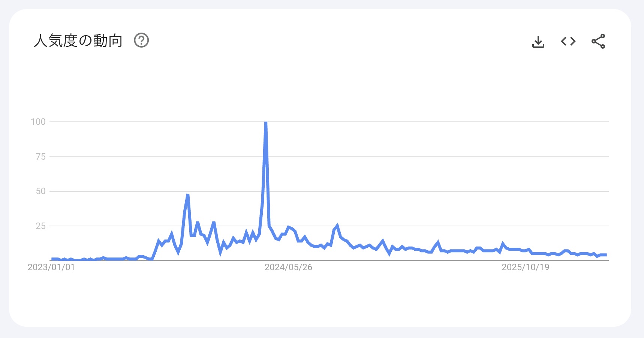Click the help question mark icon
This screenshot has height=338, width=644.
(141, 40)
